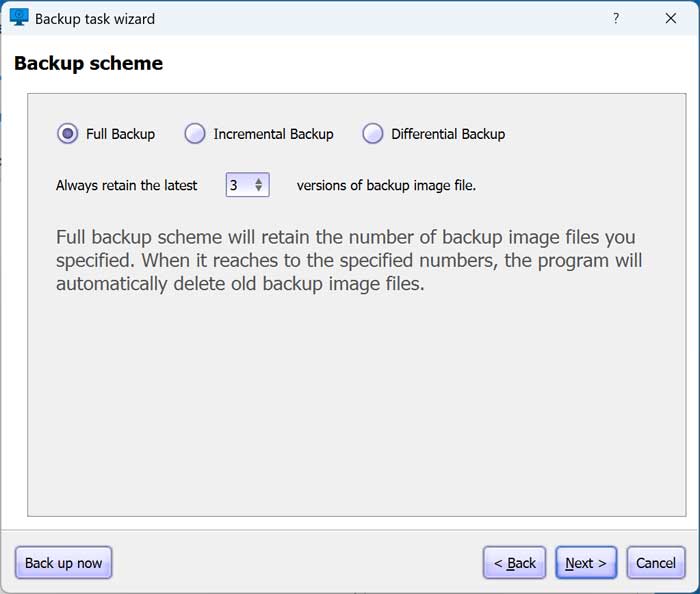Select the Full Backup radio button

point(68,134)
